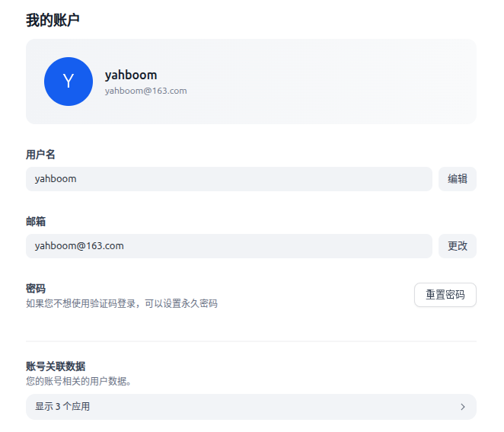Image resolution: width=504 pixels, height=432 pixels.
Task: Click the blue Y avatar circle
Action: point(69,82)
